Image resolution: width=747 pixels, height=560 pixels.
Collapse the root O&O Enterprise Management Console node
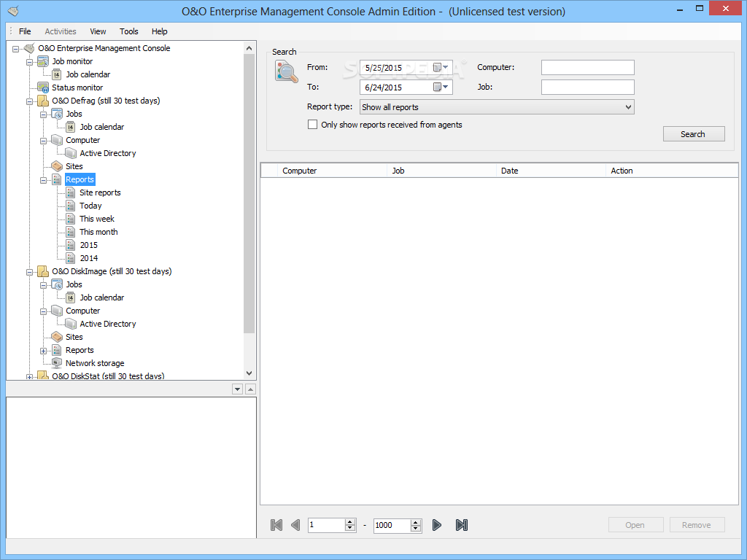point(16,49)
